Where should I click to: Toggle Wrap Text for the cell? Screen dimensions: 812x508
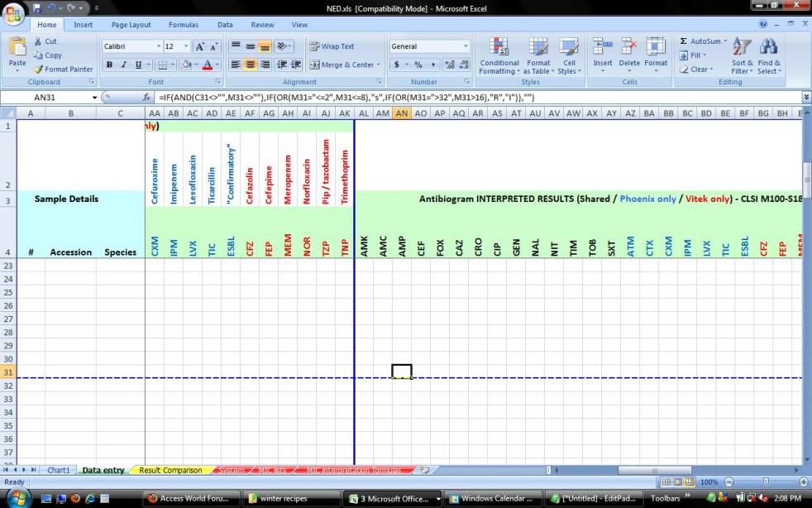[331, 47]
